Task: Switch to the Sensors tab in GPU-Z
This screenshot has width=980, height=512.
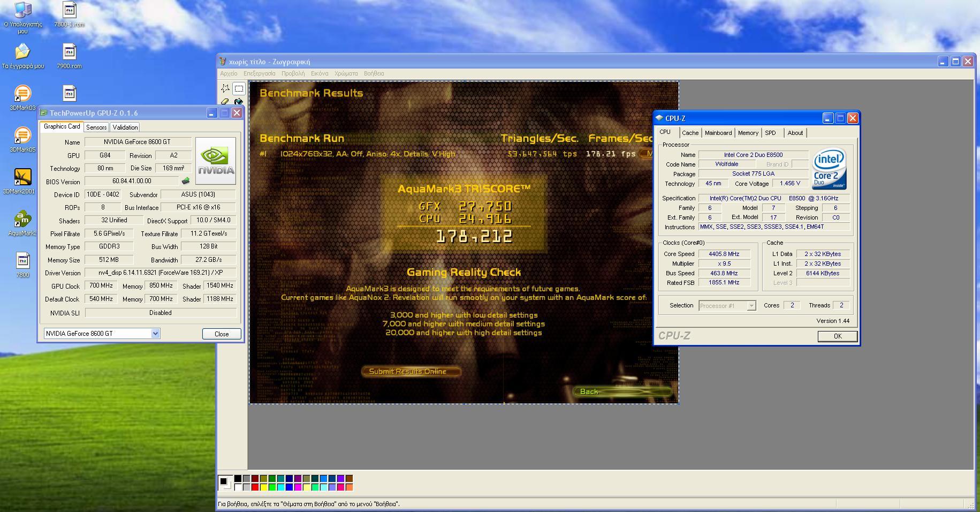Action: click(96, 127)
